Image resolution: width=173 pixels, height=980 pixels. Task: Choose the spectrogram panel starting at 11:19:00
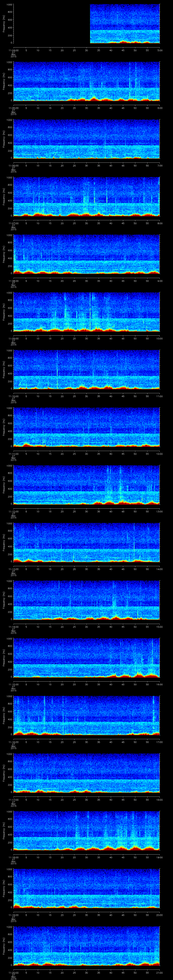[x=87, y=888]
